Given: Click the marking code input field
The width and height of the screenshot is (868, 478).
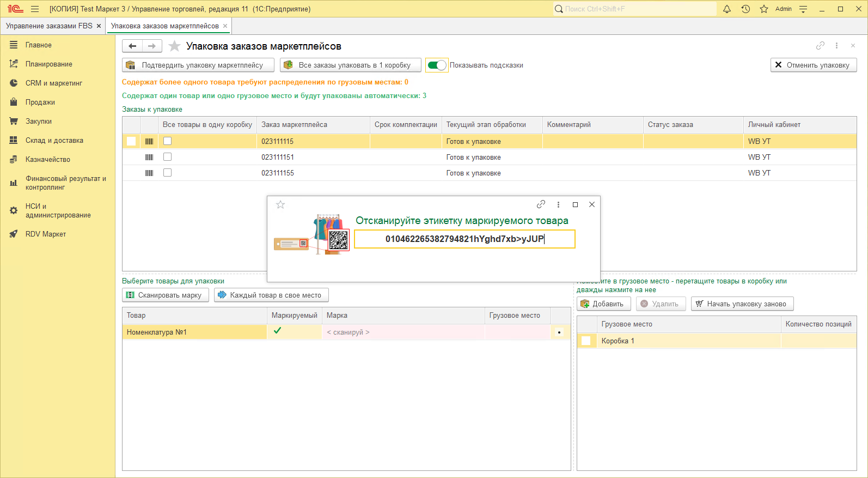Looking at the screenshot, I should (464, 239).
